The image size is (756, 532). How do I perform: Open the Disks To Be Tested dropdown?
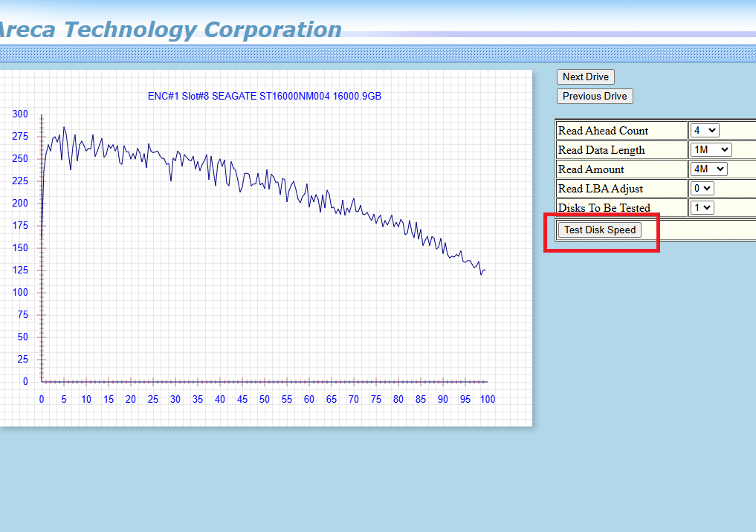click(700, 207)
